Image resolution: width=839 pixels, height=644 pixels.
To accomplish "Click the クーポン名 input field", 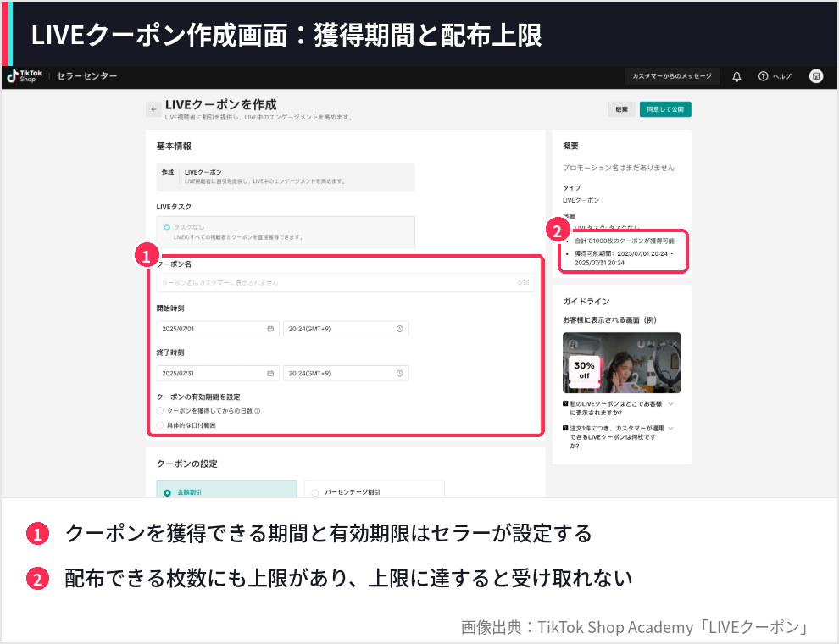I will point(345,282).
